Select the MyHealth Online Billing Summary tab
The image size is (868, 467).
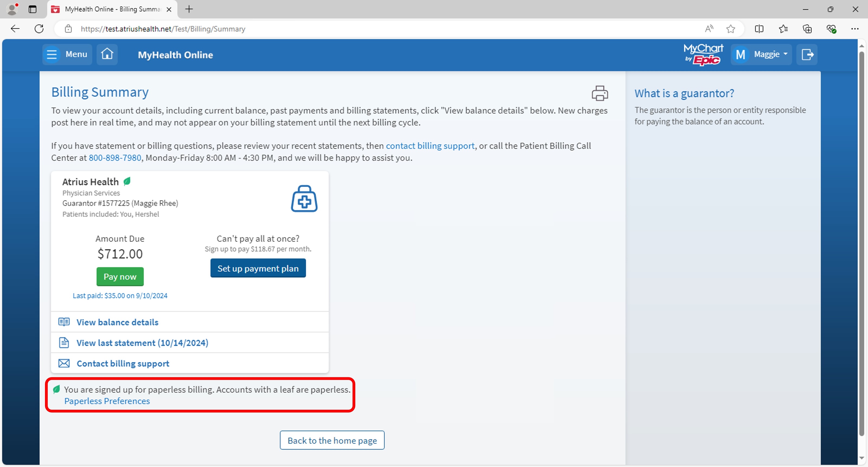(112, 9)
